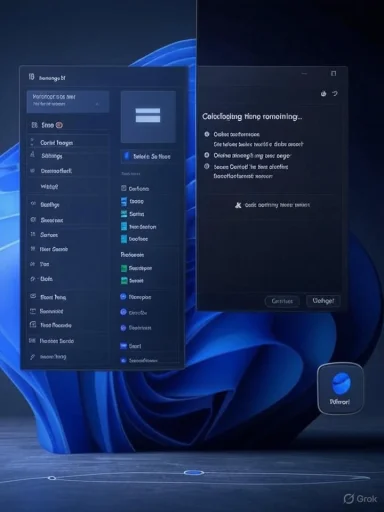Screen dimensions: 384x512
Task: Open the blue sphere desktop shortcut icon
Action: point(340,388)
